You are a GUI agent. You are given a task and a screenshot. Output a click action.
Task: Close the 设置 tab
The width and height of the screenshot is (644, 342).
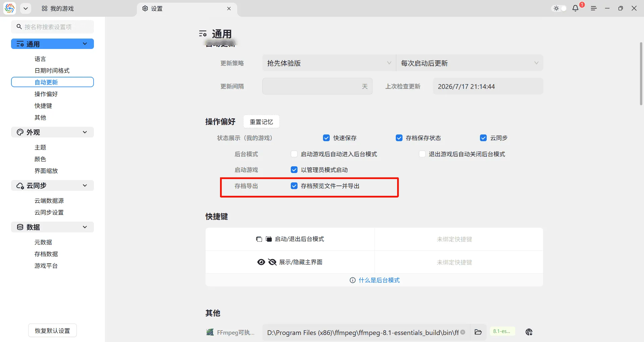pos(229,8)
